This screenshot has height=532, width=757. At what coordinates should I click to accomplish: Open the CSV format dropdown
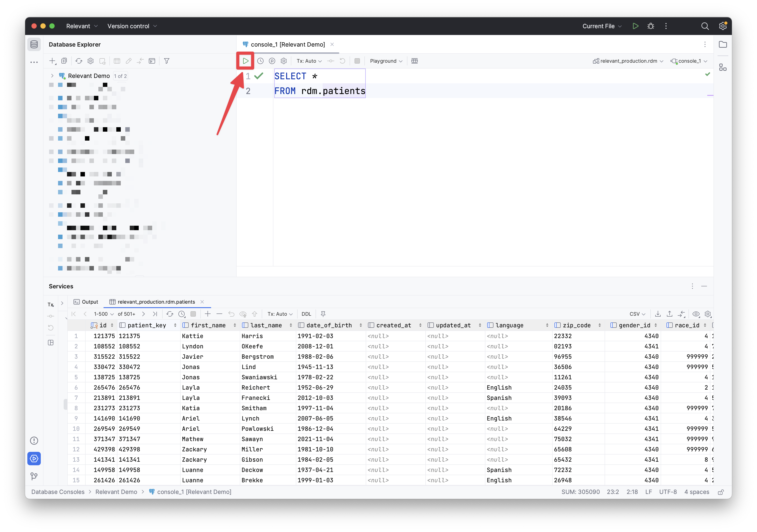[x=637, y=314]
